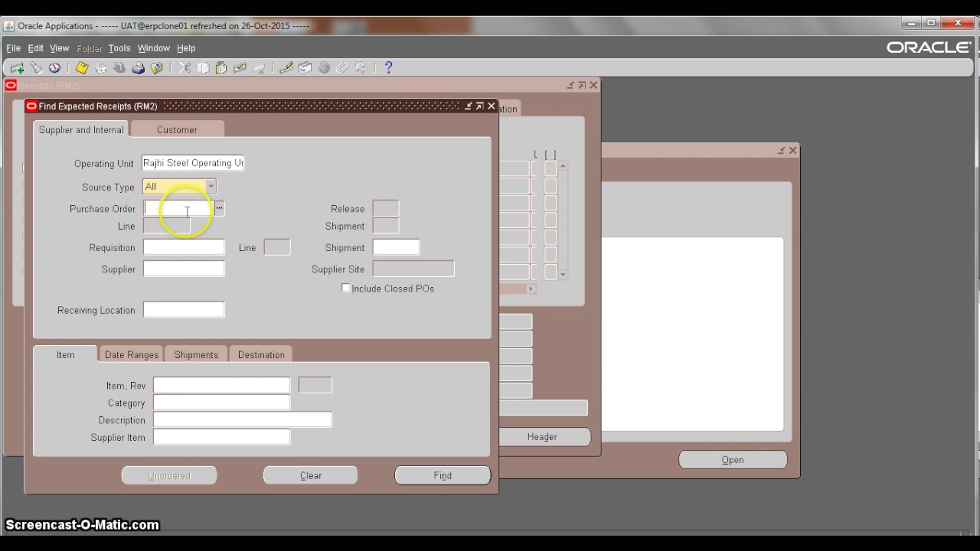Switch to the Customer tab
Image resolution: width=980 pixels, height=551 pixels.
(177, 129)
